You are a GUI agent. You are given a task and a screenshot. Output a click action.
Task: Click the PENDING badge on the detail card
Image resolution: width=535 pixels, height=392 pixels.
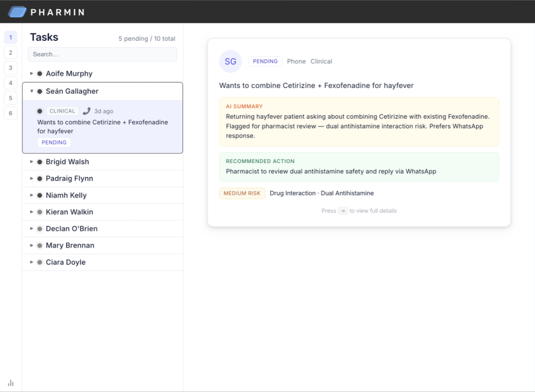265,61
